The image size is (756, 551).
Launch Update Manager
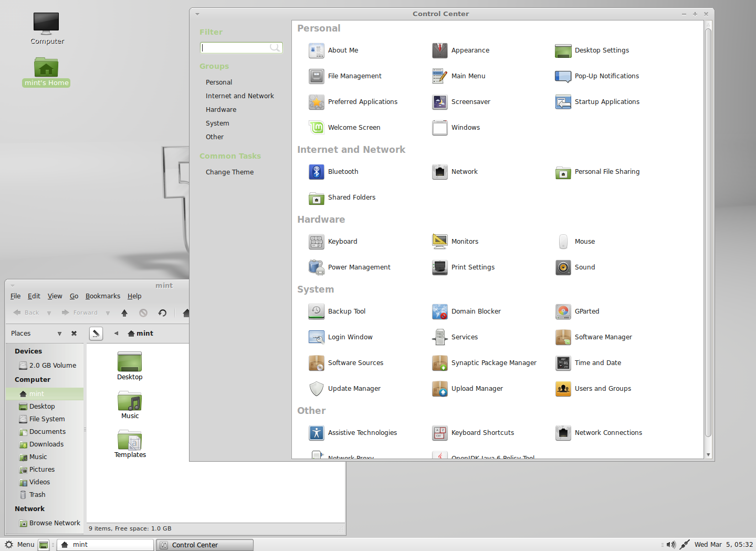tap(345, 389)
